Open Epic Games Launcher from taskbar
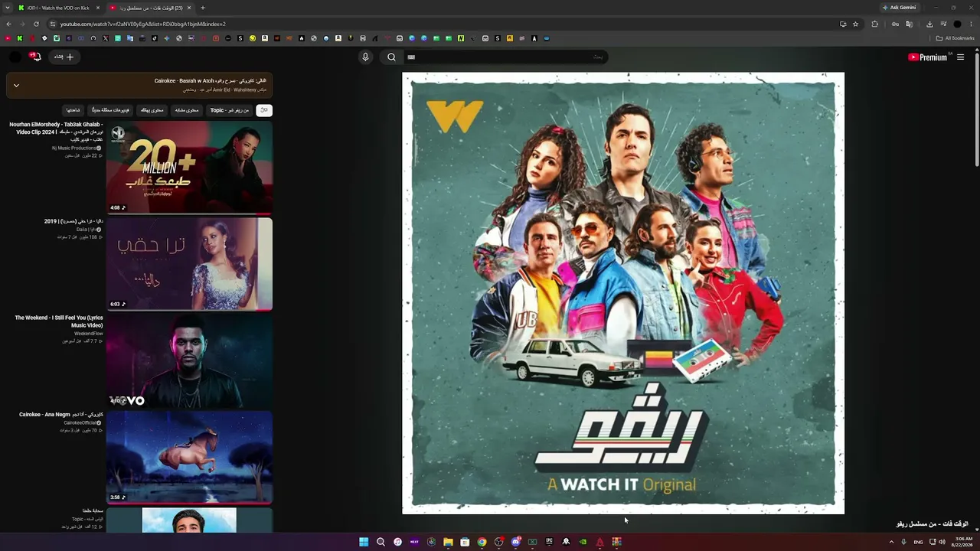 [x=549, y=542]
